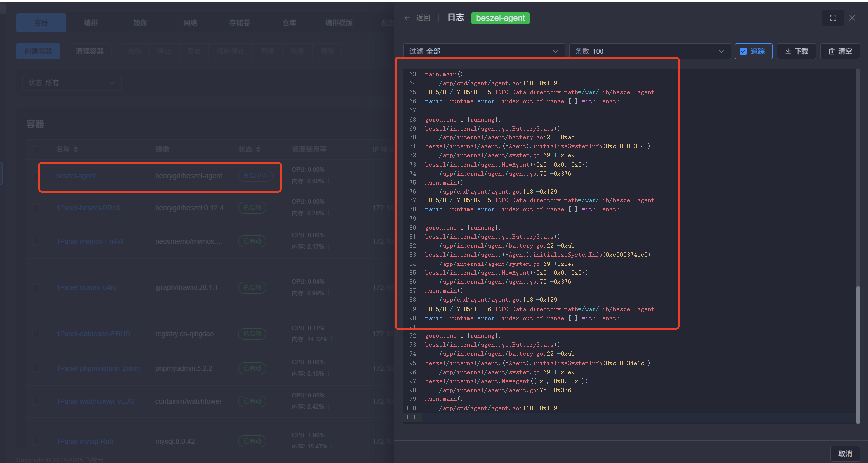Click log line 66 panic runtime error
Screen dimensions: 868x463
pos(526,101)
